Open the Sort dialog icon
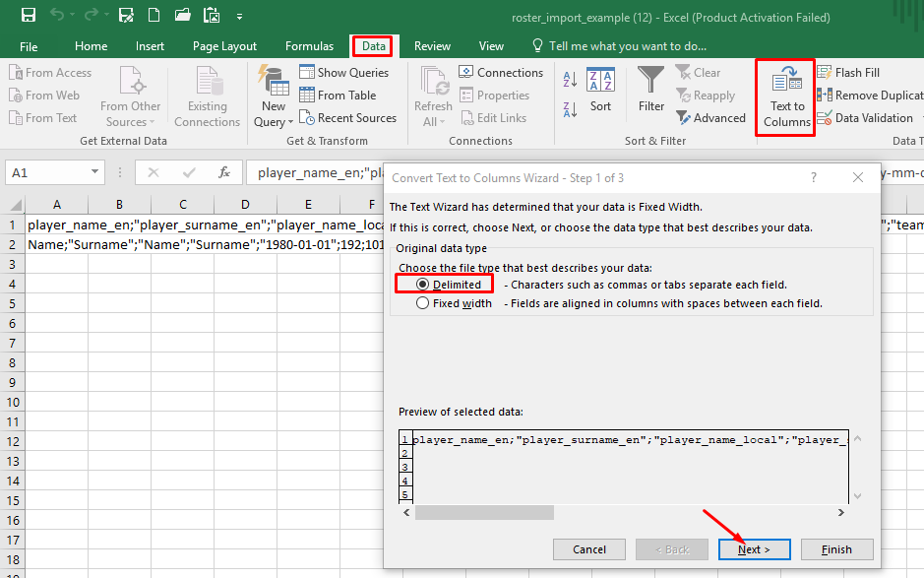 600,80
